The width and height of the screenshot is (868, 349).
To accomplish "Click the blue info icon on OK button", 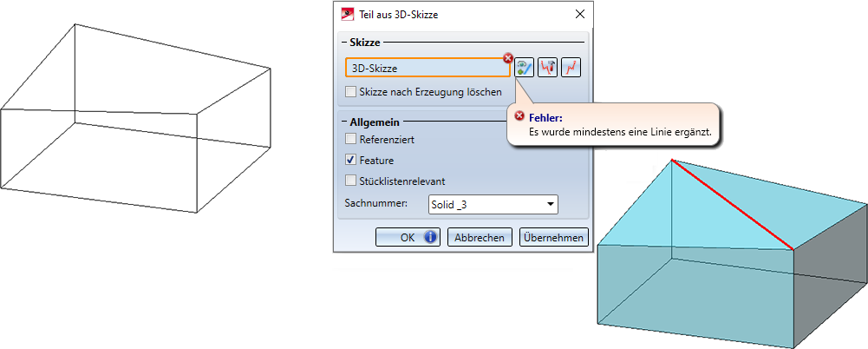I will 430,237.
